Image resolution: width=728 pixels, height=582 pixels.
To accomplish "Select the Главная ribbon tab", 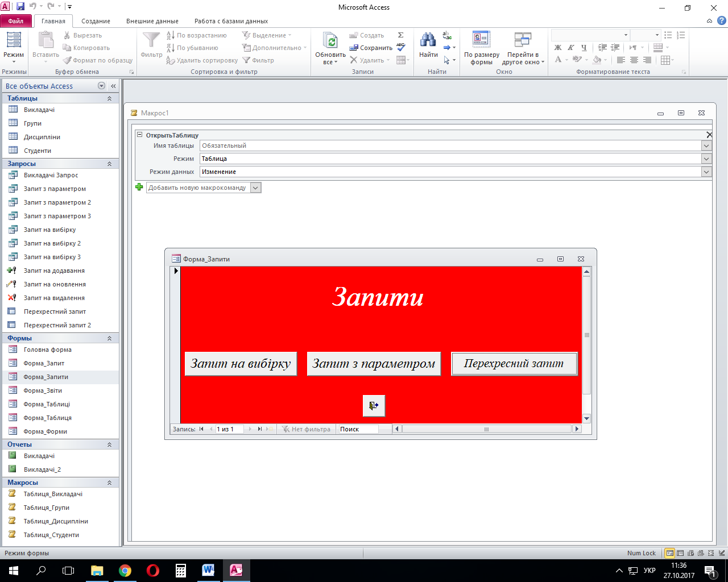I will 53,21.
